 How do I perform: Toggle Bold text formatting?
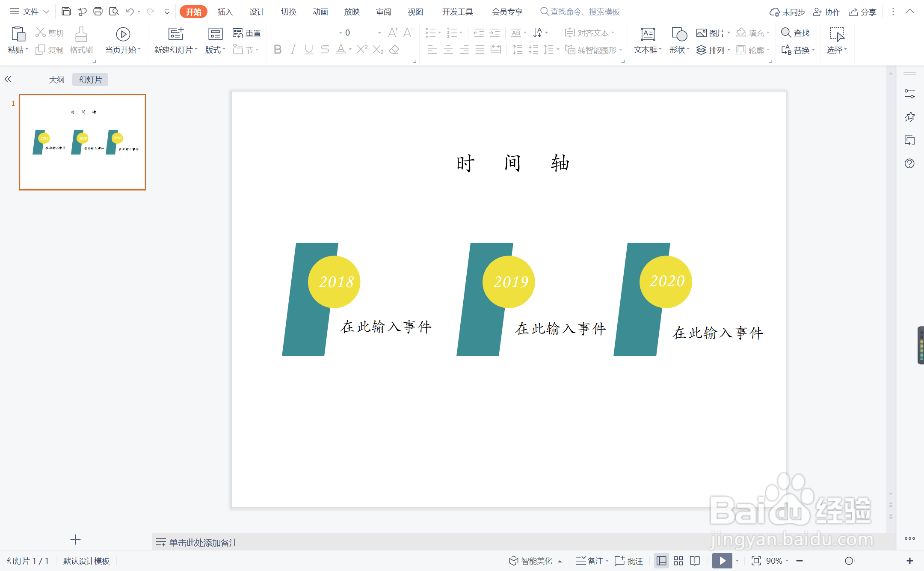point(278,50)
